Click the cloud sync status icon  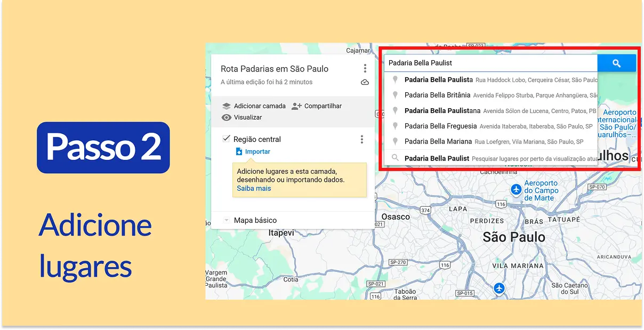coord(365,82)
